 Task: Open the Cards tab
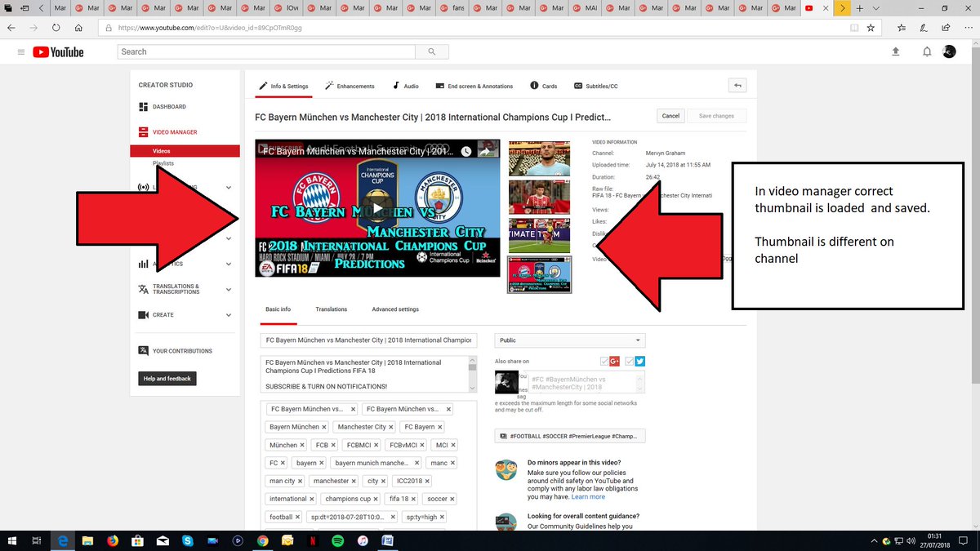pos(544,86)
